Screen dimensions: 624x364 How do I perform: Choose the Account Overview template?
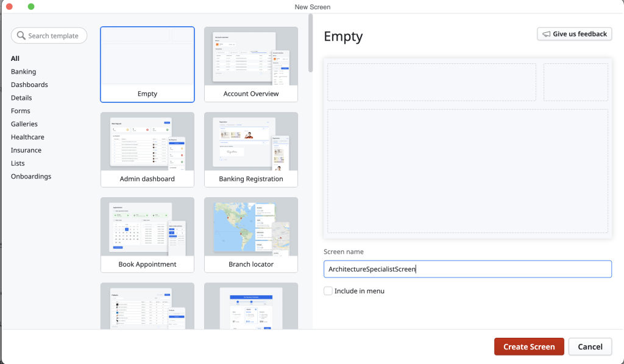click(x=251, y=64)
